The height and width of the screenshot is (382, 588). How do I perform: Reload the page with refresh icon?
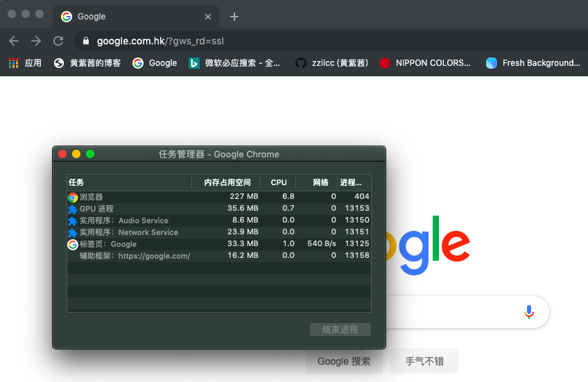59,41
